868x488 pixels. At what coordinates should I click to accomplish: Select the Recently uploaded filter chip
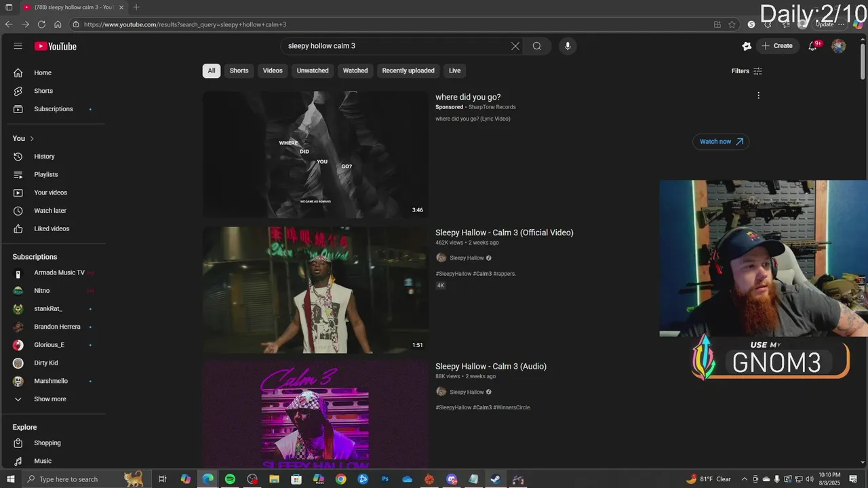point(408,70)
